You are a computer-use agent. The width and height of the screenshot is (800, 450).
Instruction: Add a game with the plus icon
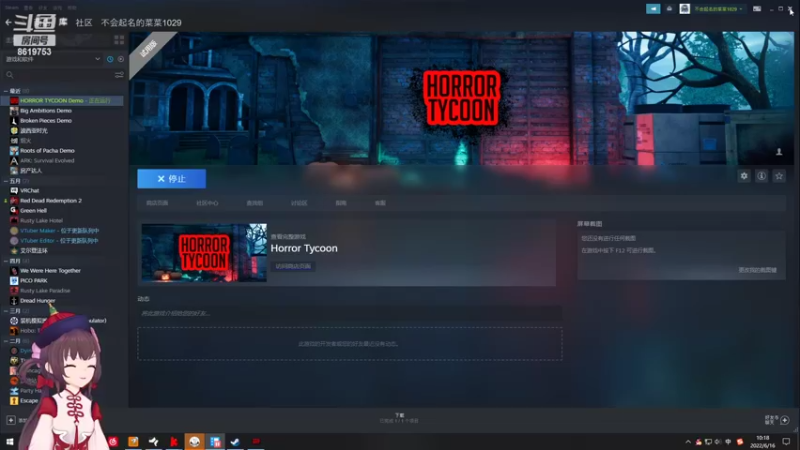coord(11,420)
